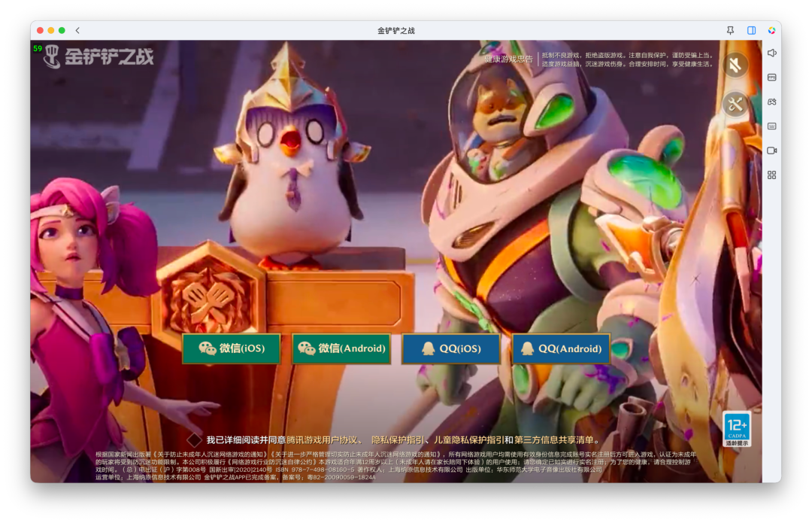Click the 金铲铲之战 window title text

[x=396, y=31]
